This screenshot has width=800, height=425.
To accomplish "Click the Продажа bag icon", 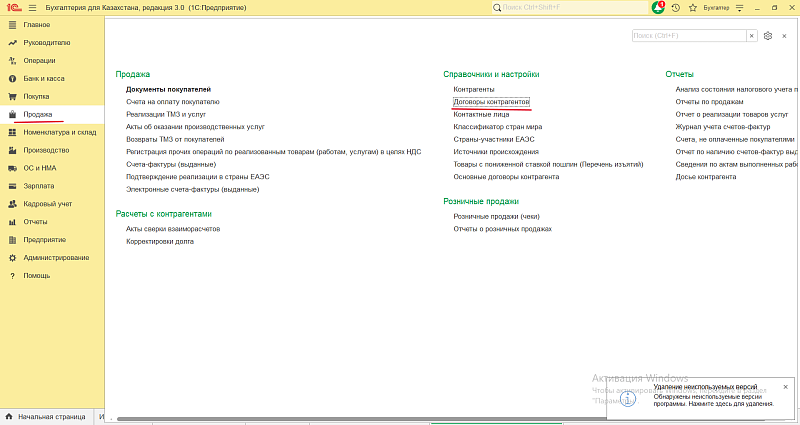I will point(13,114).
